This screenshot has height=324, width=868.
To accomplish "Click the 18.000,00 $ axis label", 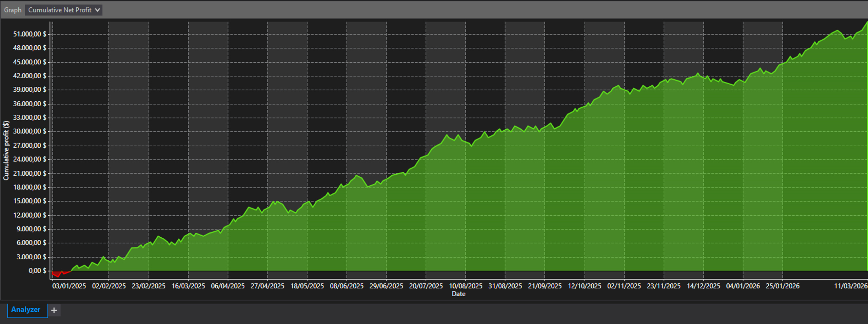I will (29, 187).
